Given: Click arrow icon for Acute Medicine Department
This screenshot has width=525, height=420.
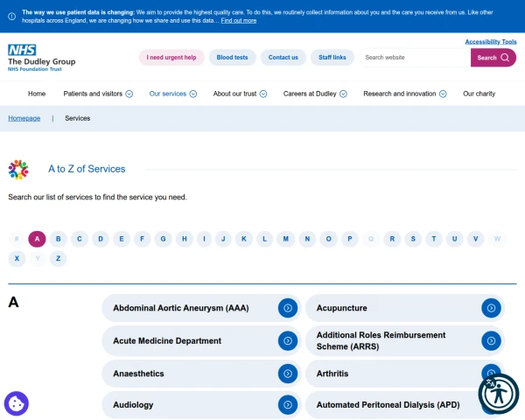Looking at the screenshot, I should 288,340.
